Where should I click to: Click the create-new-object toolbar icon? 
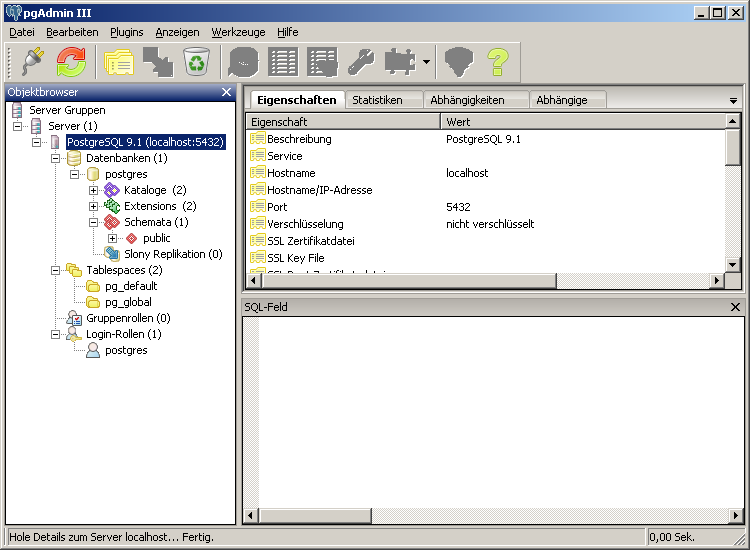[158, 62]
